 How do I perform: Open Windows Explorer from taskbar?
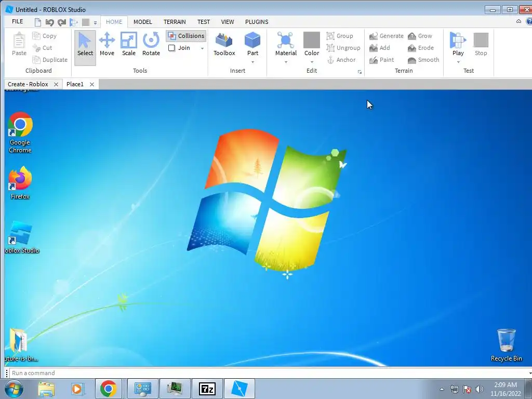tap(46, 389)
